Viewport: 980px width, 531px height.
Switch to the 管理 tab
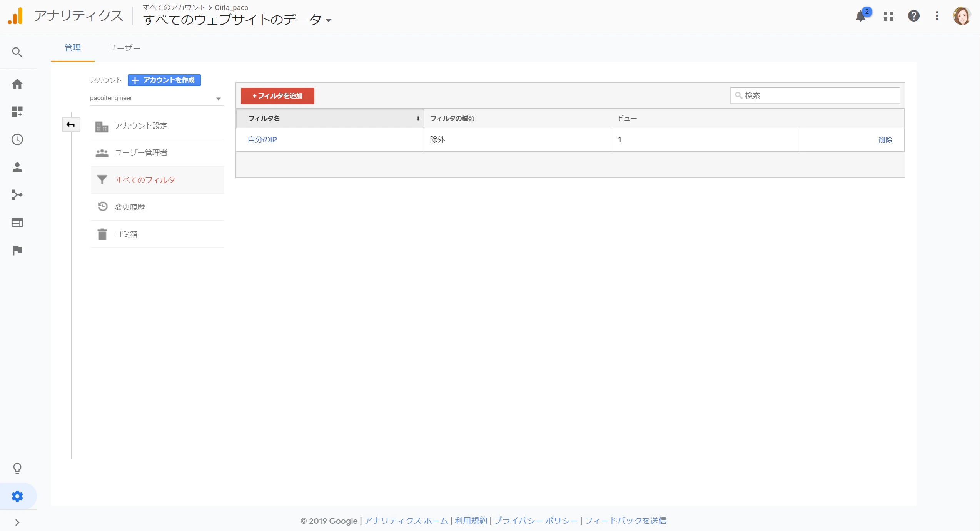pos(73,48)
